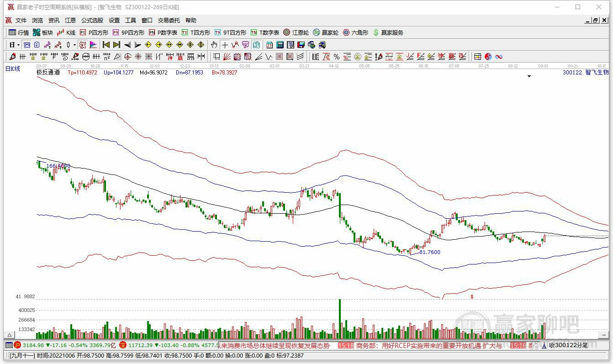Toggle the teal 缠 button next to purple icon
The image size is (613, 364).
[x=256, y=45]
